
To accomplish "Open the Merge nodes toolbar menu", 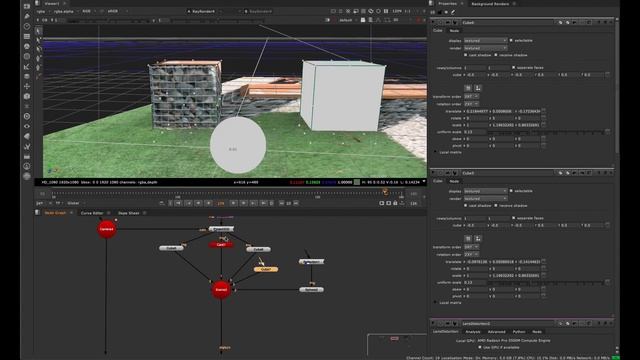I will [x=27, y=76].
